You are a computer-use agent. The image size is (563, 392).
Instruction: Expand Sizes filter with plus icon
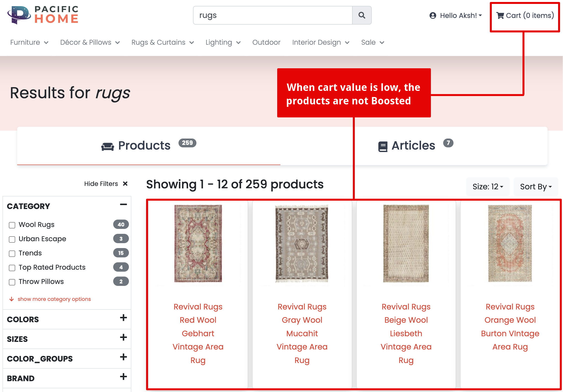123,337
